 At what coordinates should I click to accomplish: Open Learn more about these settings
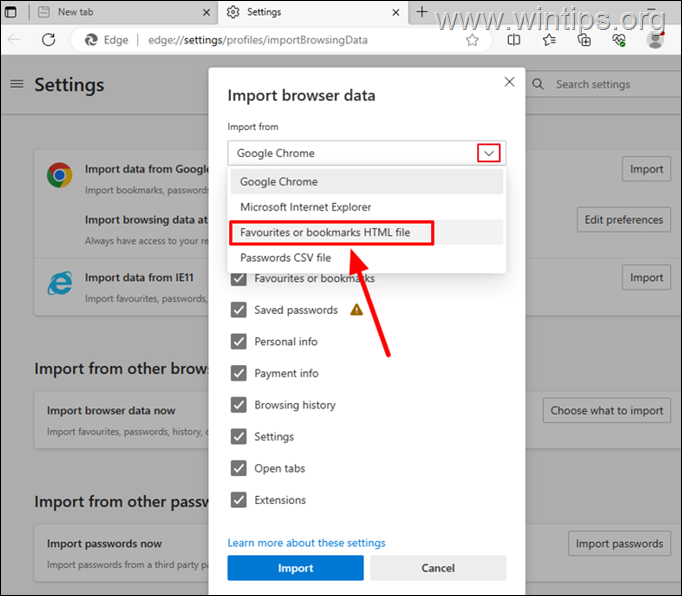pos(306,543)
